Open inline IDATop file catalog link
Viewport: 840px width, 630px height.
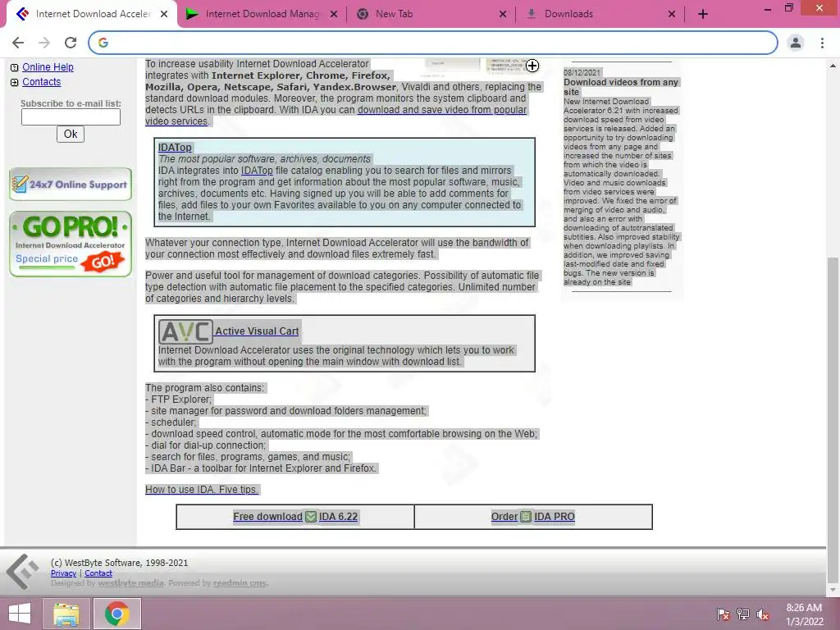(x=257, y=171)
